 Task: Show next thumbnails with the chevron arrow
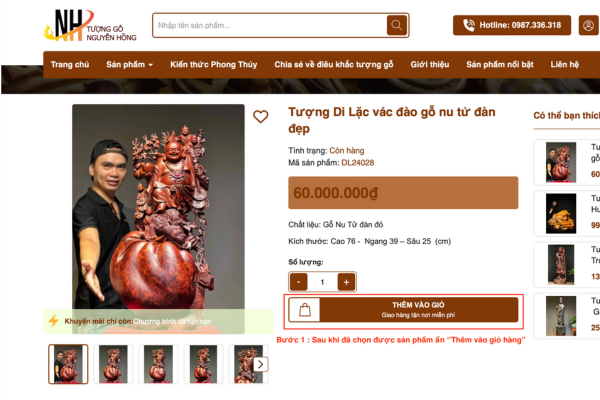261,364
